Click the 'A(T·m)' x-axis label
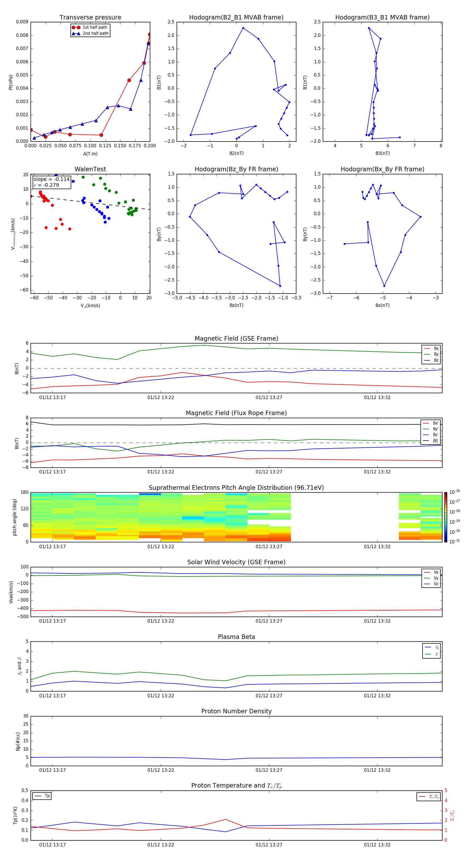Screen dimensions: 473x868 pos(90,154)
